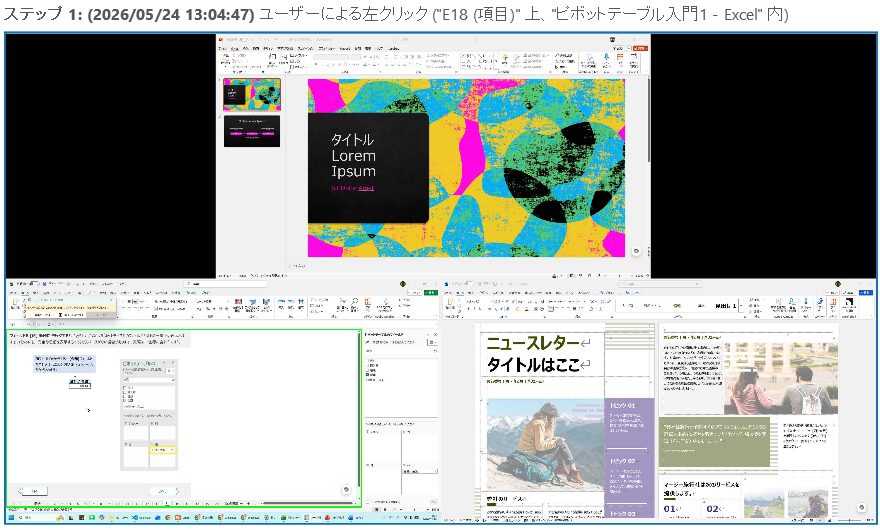The image size is (880, 530).
Task: Click the Paste icon in PowerPoint ribbon
Action: [226, 60]
